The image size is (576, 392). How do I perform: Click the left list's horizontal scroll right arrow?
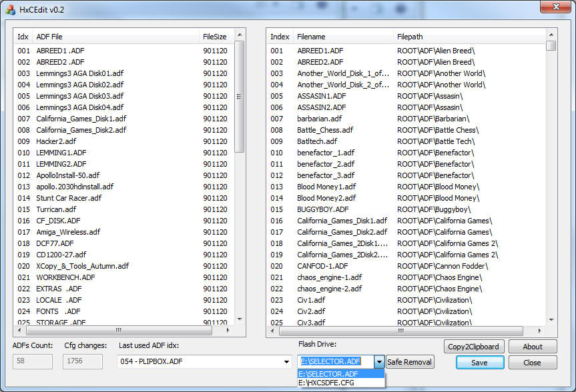228,331
